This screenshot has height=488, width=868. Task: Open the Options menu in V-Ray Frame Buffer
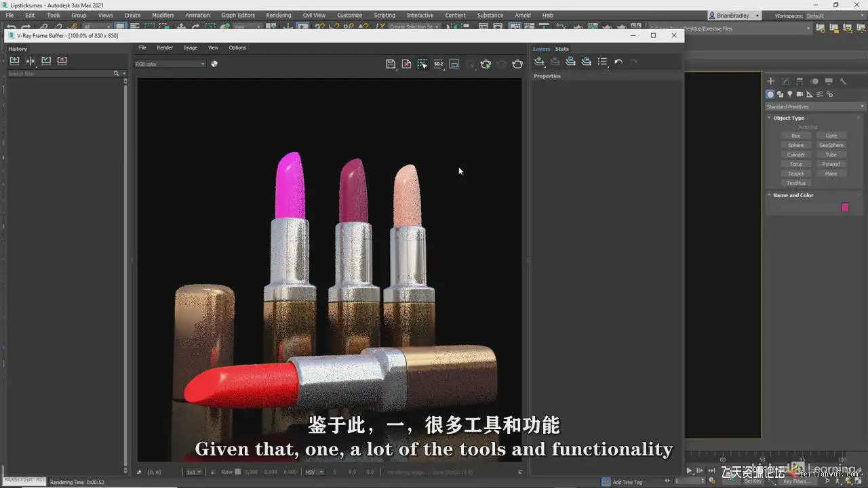pos(237,47)
